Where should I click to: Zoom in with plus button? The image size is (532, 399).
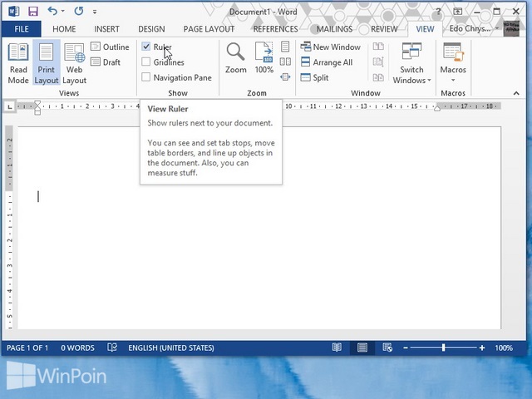click(x=482, y=347)
